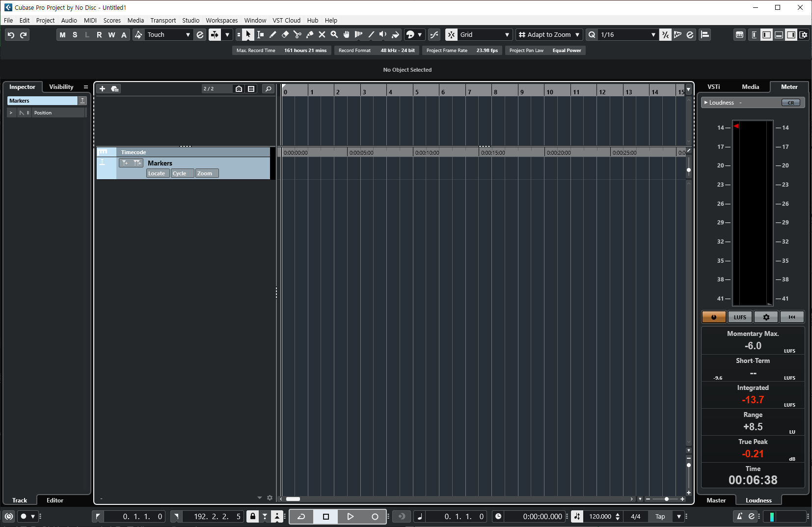Select the Object Selection arrow tool
This screenshot has height=527, width=812.
[x=248, y=35]
